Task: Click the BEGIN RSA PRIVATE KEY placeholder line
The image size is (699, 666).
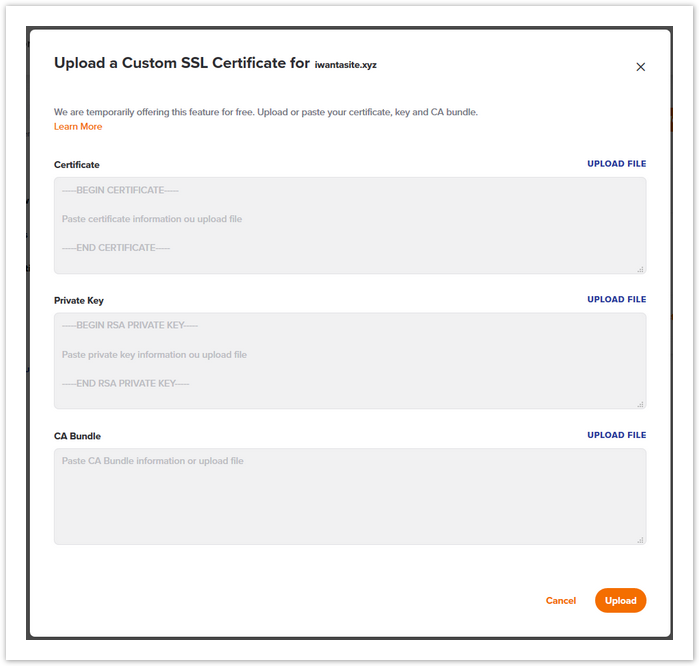Action: point(130,325)
